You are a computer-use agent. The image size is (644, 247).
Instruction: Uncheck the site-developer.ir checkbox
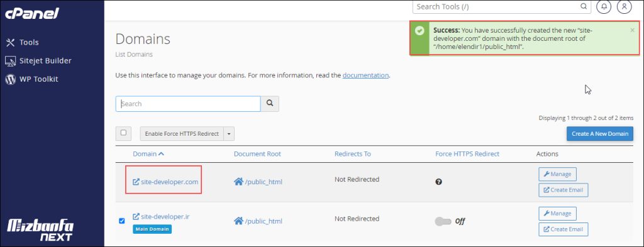click(x=121, y=221)
